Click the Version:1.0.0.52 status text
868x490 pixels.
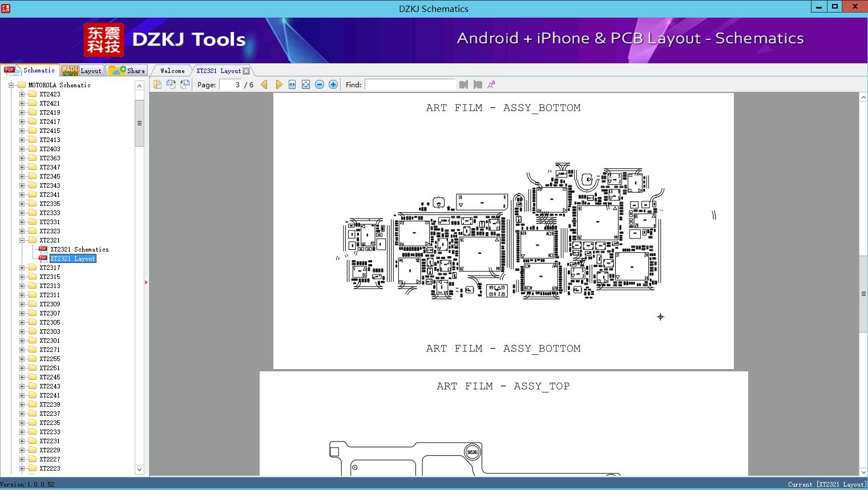(27, 484)
